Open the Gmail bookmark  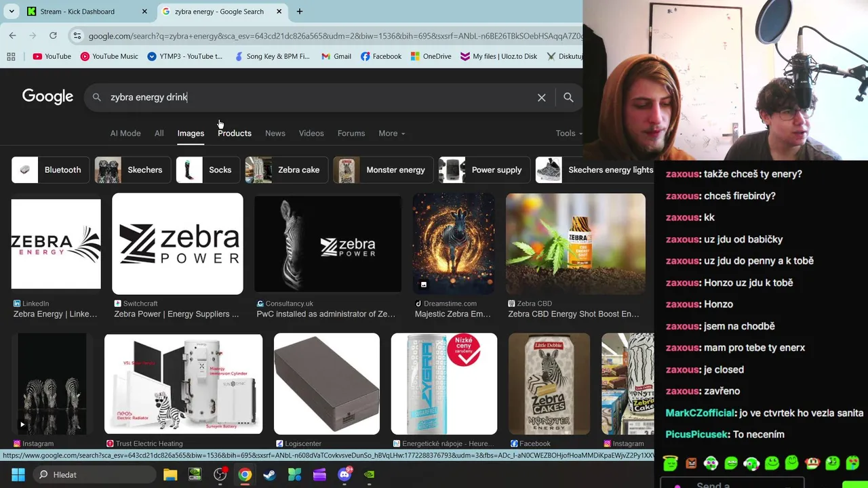tap(336, 56)
